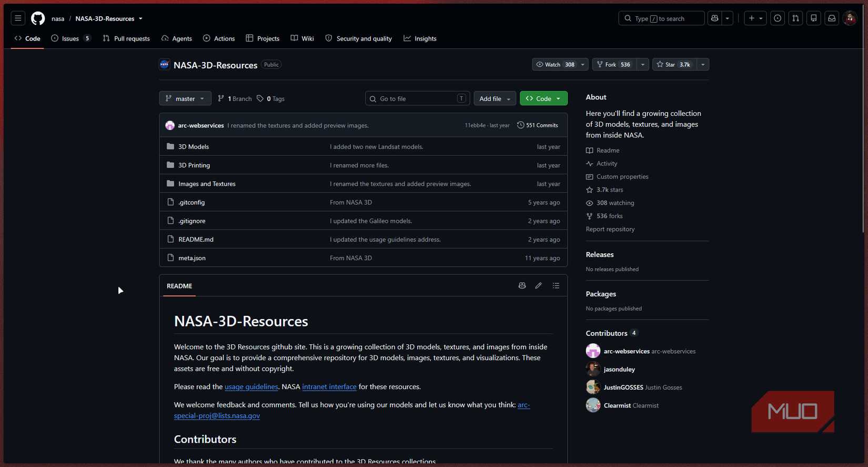
Task: Open the master branch selector
Action: click(x=185, y=98)
